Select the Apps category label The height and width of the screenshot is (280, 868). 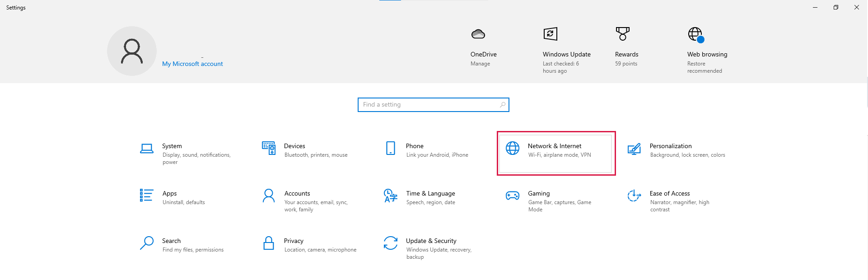tap(169, 193)
